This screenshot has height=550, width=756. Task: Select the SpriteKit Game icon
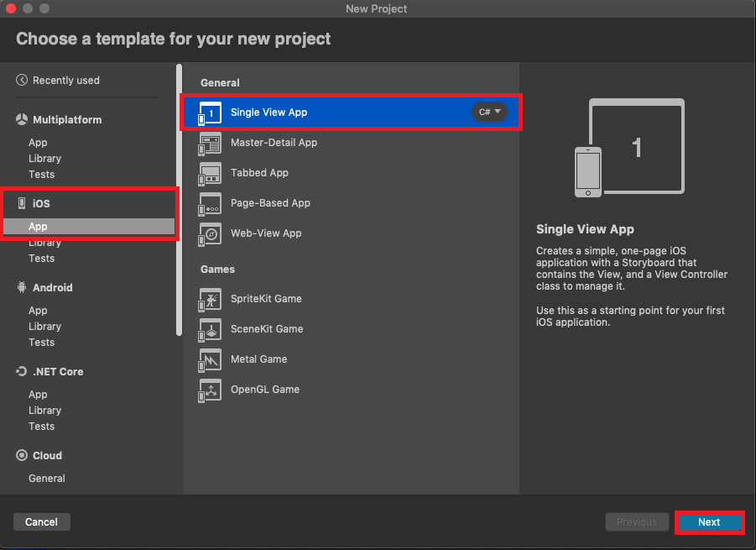pyautogui.click(x=209, y=300)
